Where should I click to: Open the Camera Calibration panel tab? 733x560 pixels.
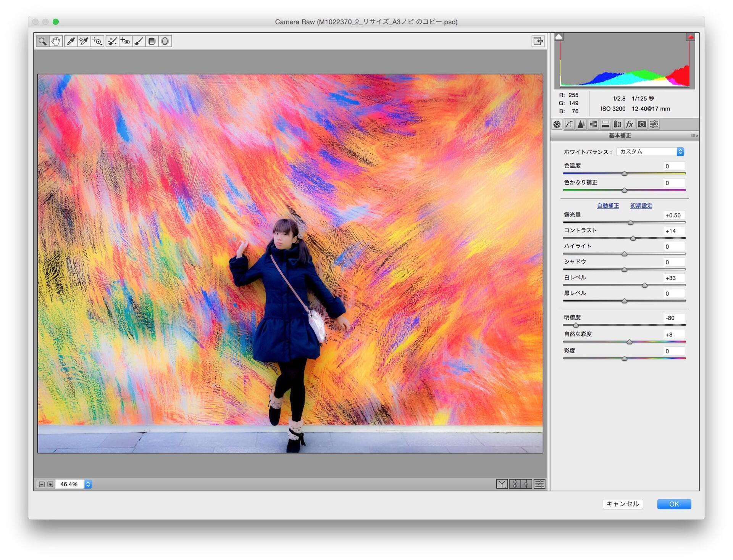642,124
